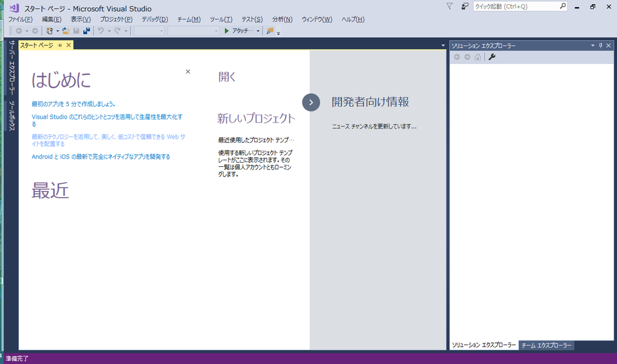617x364 pixels.
Task: Expand developer news with the circular arrow button
Action: click(x=312, y=102)
